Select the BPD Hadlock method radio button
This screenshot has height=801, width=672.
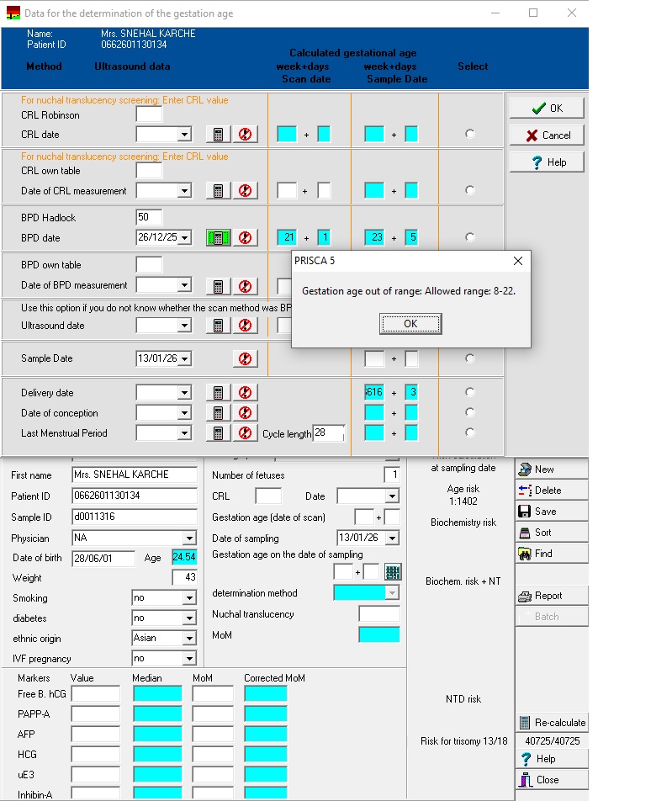(x=469, y=238)
